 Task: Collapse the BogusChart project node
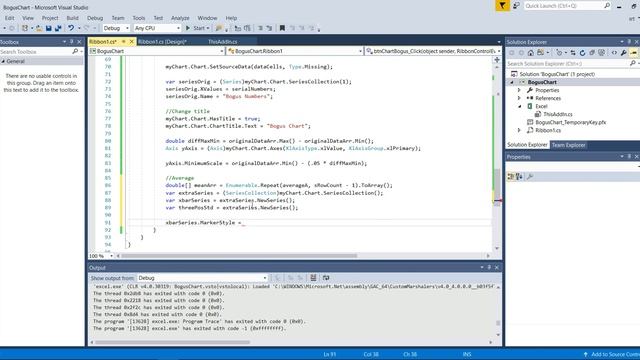tap(512, 82)
